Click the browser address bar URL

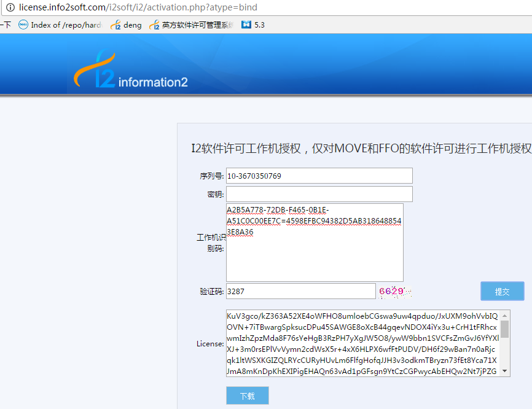point(138,7)
